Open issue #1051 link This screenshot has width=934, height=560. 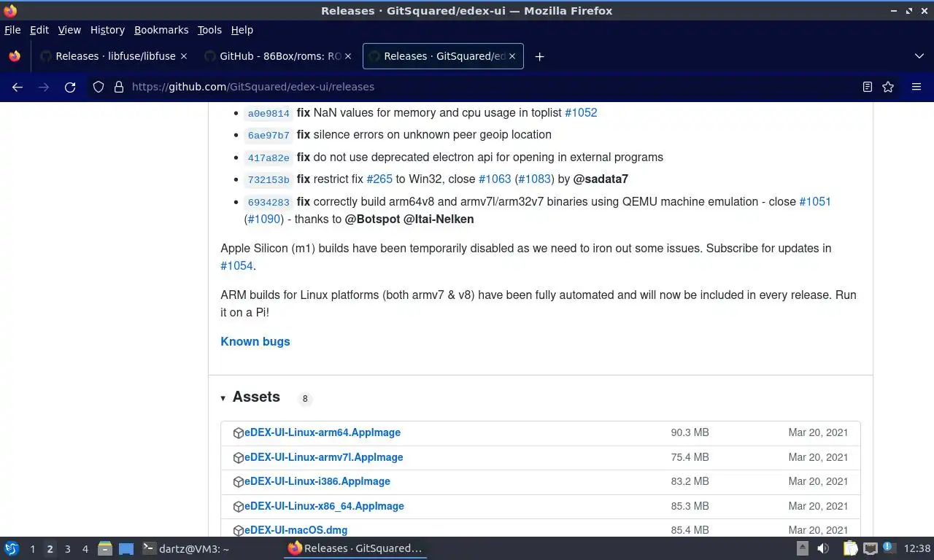(x=815, y=201)
